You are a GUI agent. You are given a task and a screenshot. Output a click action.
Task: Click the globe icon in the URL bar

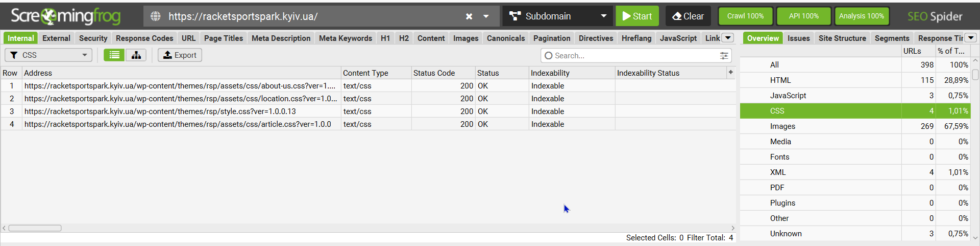pos(156,16)
